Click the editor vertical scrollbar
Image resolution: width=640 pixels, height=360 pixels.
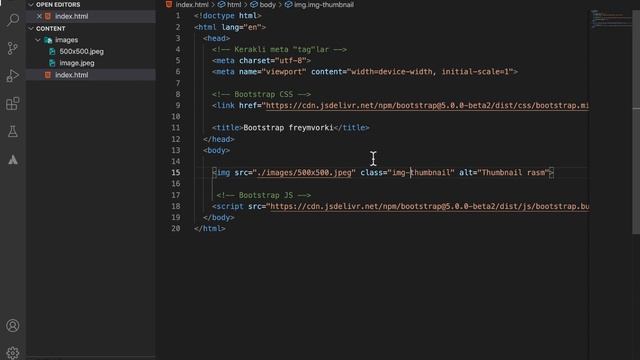[x=636, y=122]
